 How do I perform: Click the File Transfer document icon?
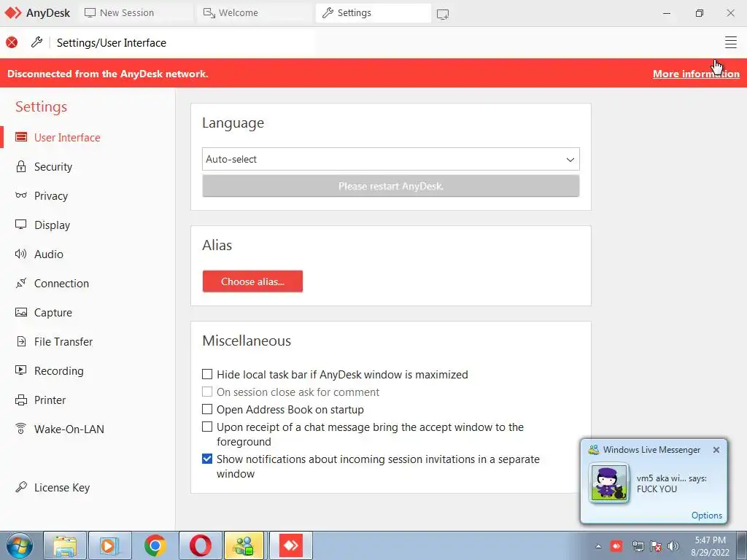(x=21, y=341)
